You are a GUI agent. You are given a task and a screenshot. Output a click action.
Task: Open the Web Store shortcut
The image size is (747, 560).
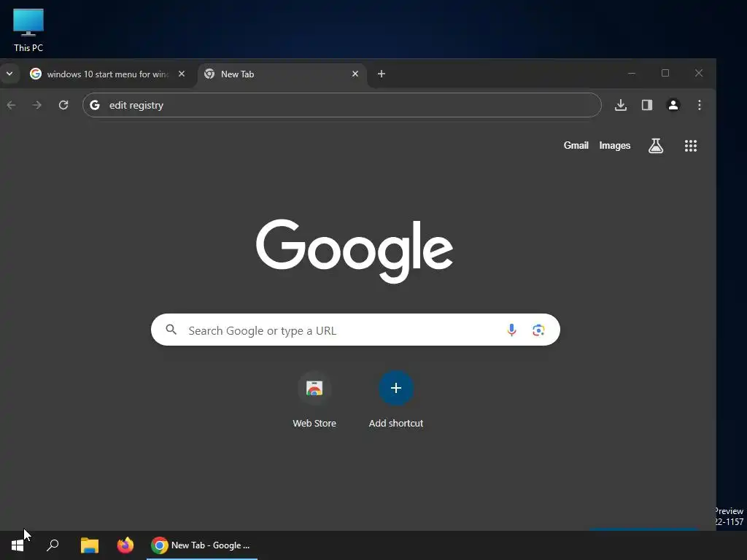tap(314, 400)
